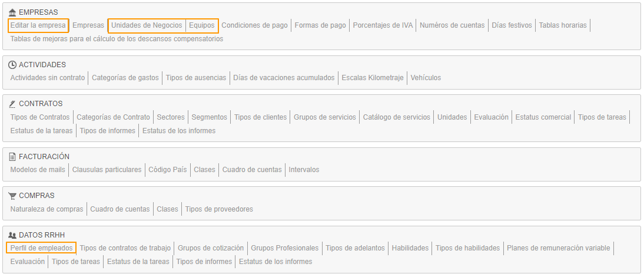Viewport: 644px width, 277px height.
Task: Select Naturaleza de compras
Action: pyautogui.click(x=47, y=209)
